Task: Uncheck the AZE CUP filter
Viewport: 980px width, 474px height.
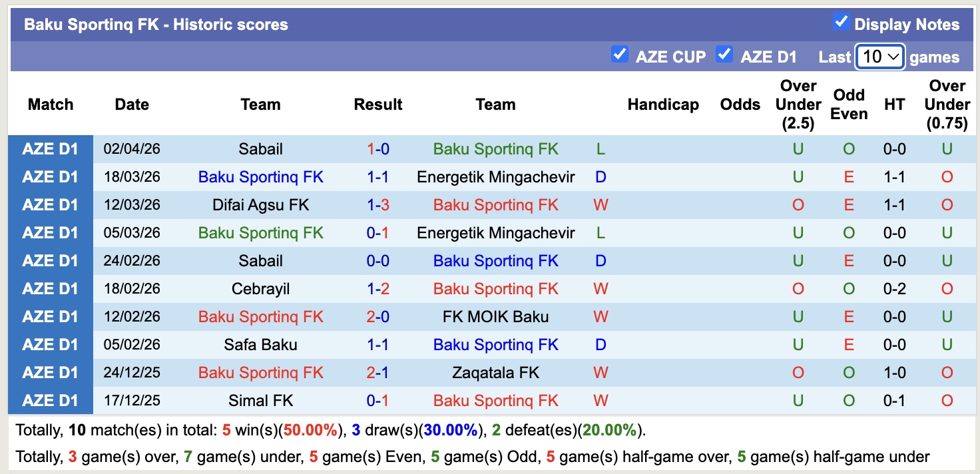Action: pos(620,55)
